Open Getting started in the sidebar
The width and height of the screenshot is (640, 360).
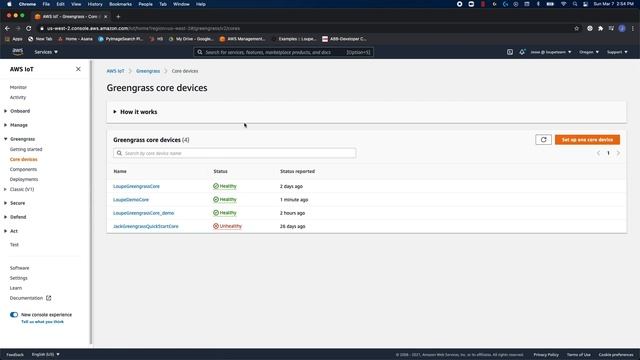[26, 149]
